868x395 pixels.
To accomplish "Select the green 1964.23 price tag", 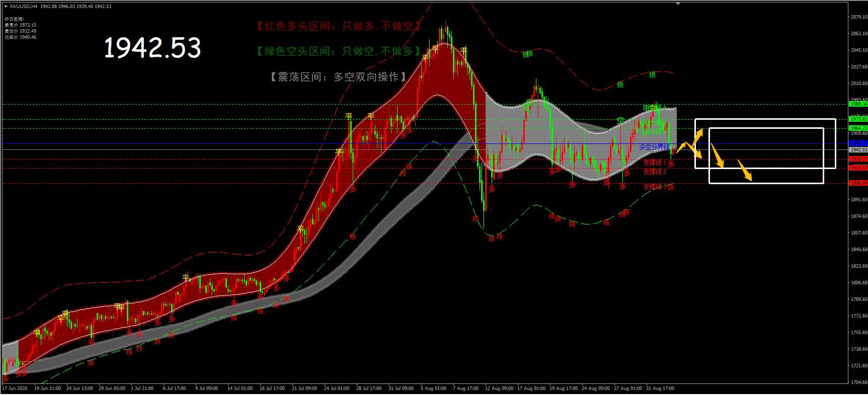I will (858, 128).
